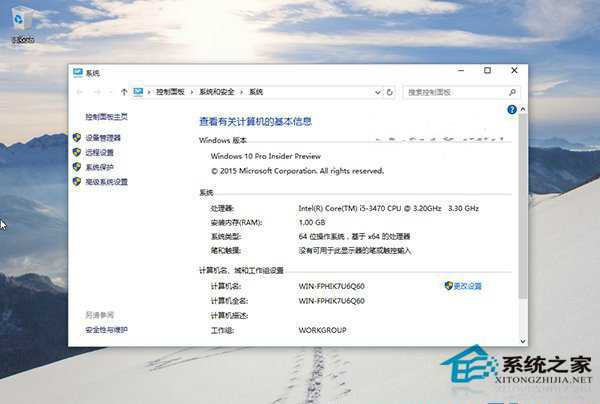Click shield icon beside 设备管理器

click(77, 137)
